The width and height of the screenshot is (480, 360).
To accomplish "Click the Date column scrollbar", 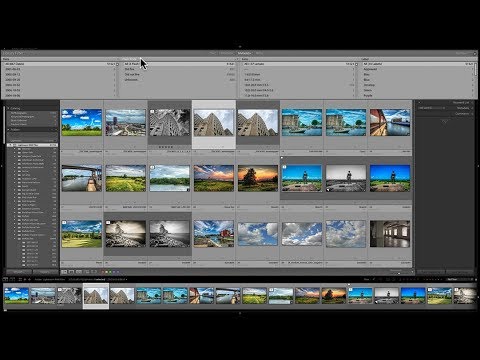I will click(117, 80).
